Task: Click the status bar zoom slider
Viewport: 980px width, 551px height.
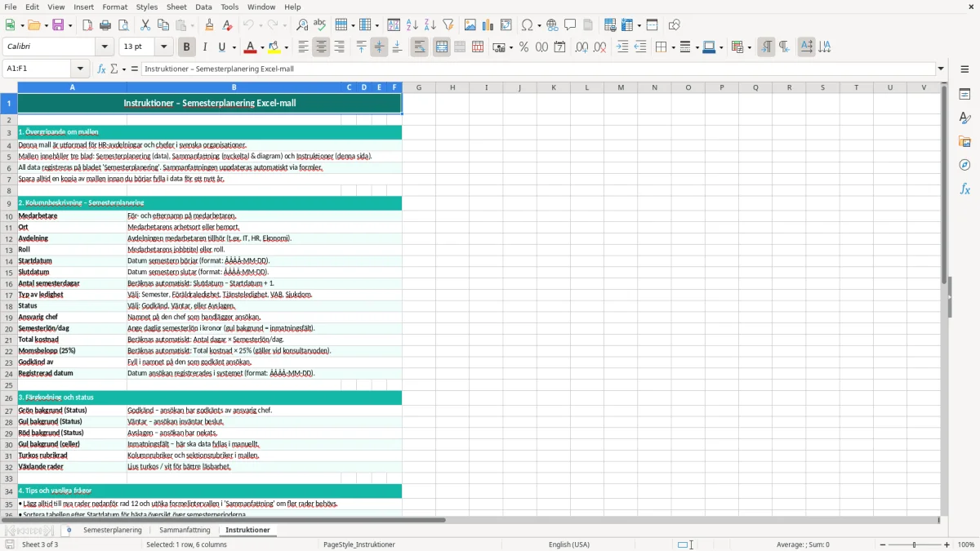Action: click(914, 544)
